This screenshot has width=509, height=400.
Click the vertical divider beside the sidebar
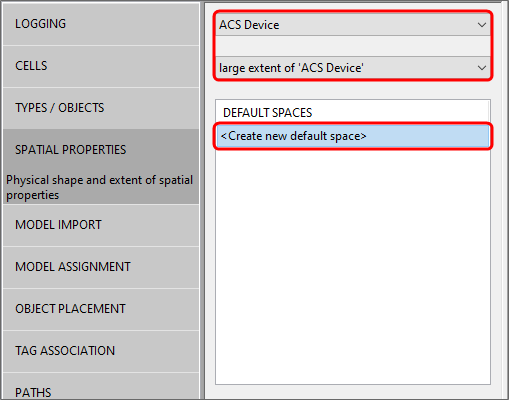pyautogui.click(x=202, y=200)
